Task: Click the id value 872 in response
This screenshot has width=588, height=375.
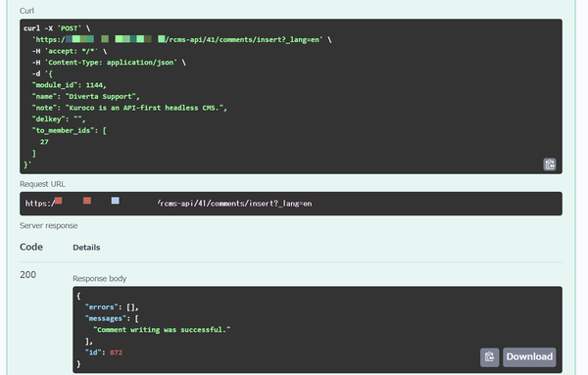Action: (116, 352)
